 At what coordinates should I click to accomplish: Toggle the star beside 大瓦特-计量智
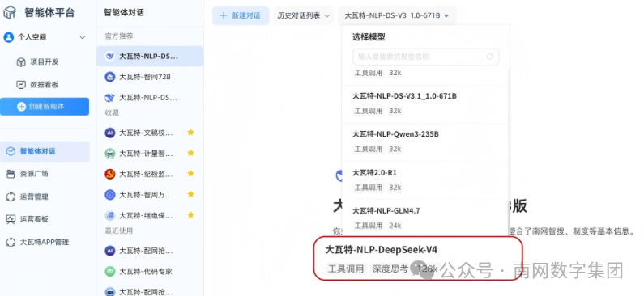[x=190, y=153]
